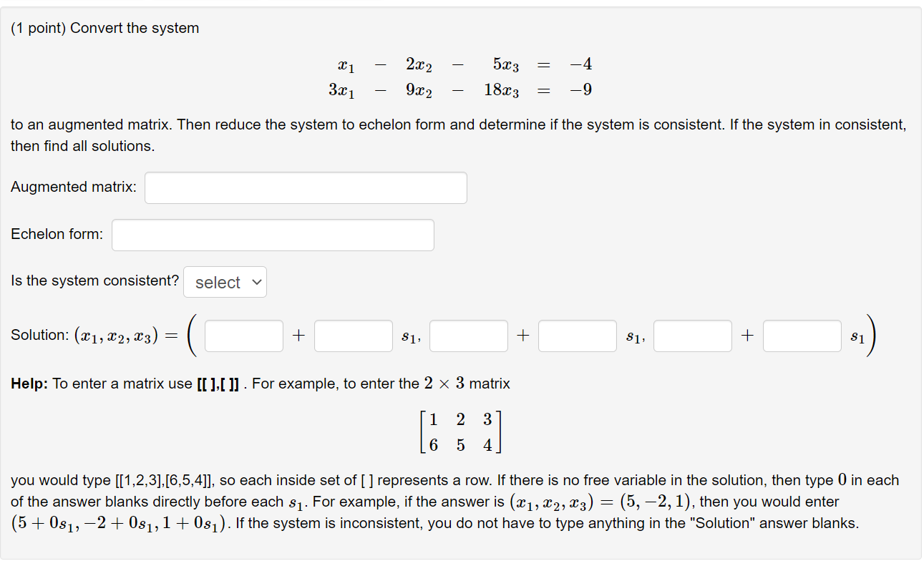Place cursor in the Echelon form box

point(273,235)
